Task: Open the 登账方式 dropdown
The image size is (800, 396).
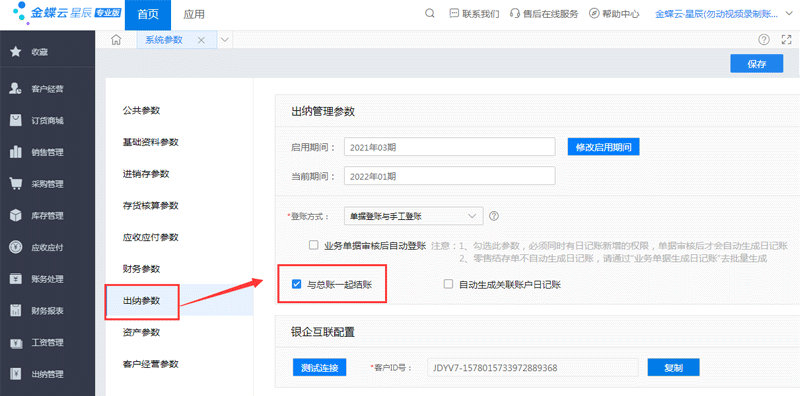Action: 413,216
